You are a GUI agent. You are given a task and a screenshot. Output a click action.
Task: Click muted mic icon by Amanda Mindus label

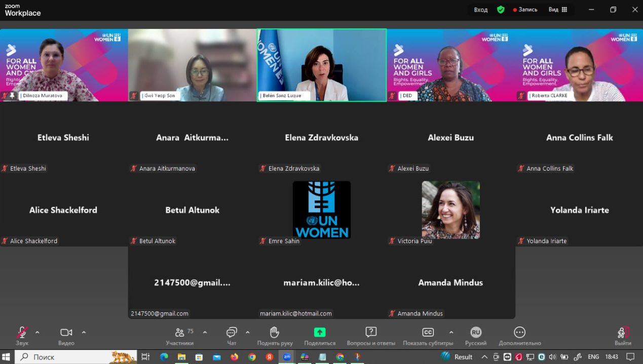point(392,313)
